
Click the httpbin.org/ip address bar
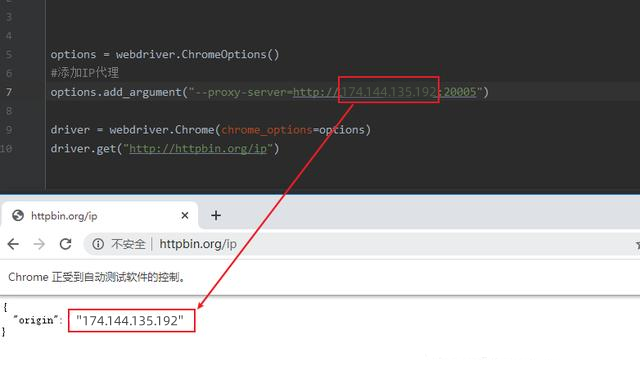[x=198, y=244]
